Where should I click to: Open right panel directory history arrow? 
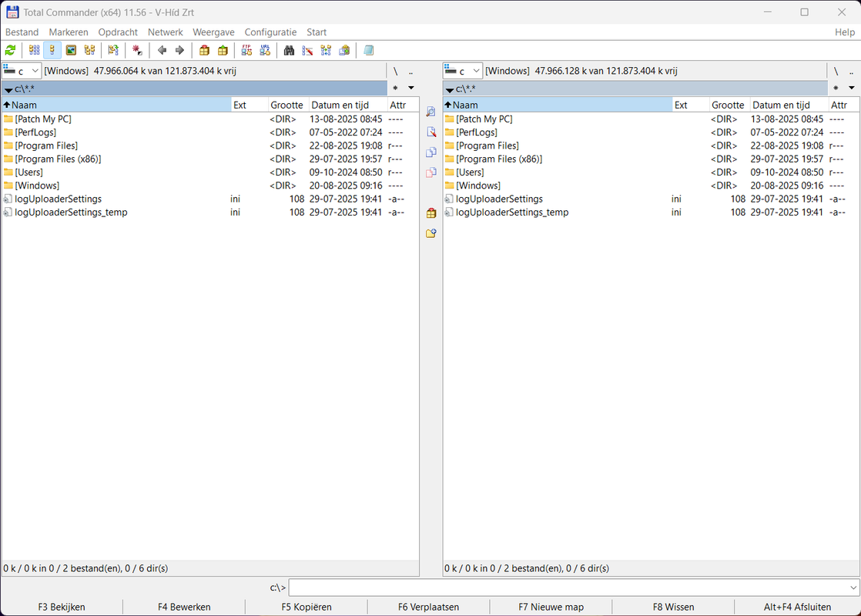pos(852,88)
